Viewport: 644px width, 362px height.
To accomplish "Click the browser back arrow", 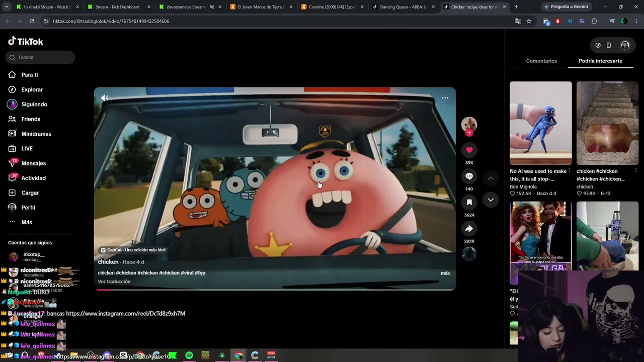I will coord(8,21).
